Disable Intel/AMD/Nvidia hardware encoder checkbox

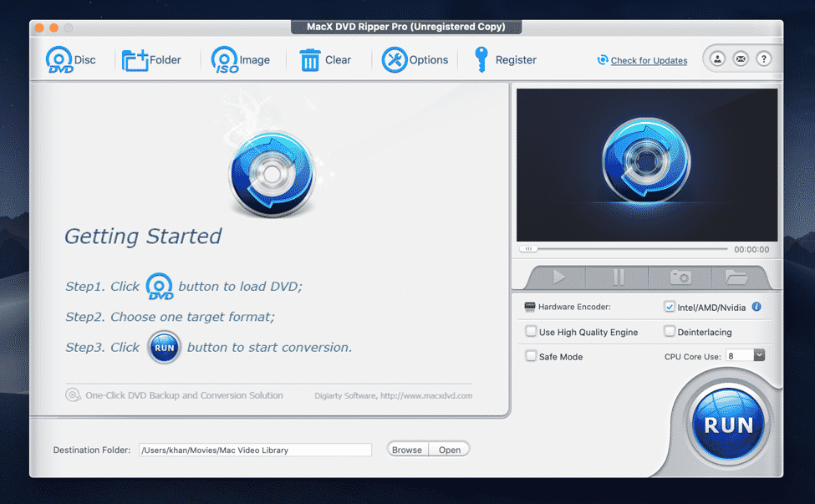coord(670,307)
